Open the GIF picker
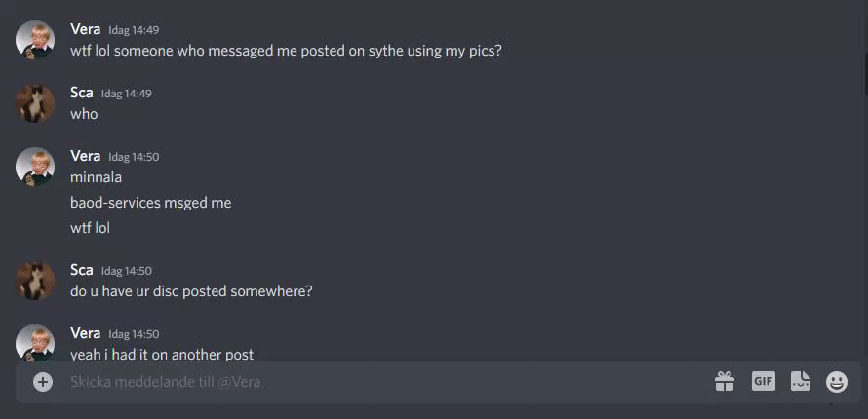The width and height of the screenshot is (868, 419). 763,381
